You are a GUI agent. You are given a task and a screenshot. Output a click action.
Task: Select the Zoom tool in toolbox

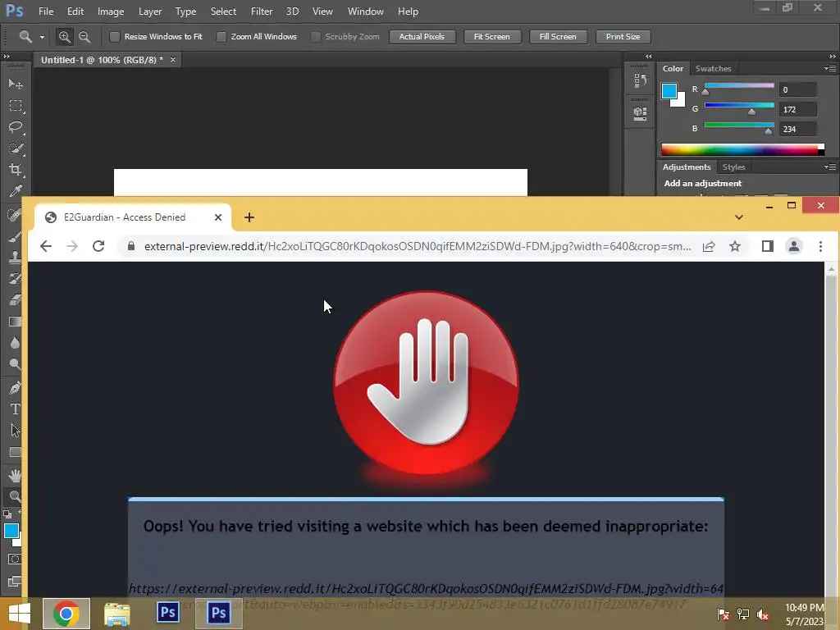point(15,496)
